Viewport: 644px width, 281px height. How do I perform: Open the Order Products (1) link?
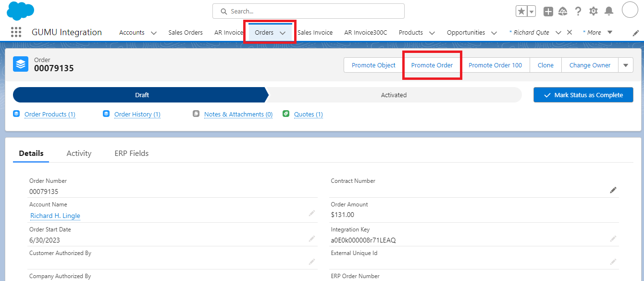point(50,114)
